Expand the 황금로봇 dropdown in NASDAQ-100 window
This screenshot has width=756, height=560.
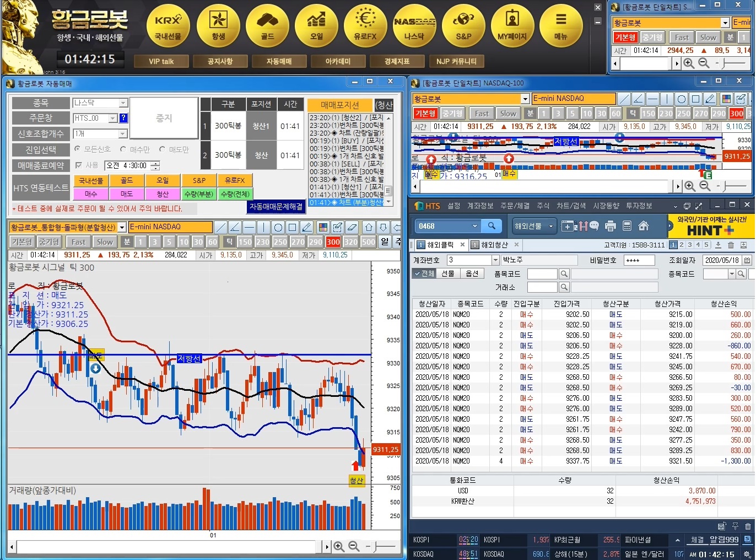[x=526, y=99]
